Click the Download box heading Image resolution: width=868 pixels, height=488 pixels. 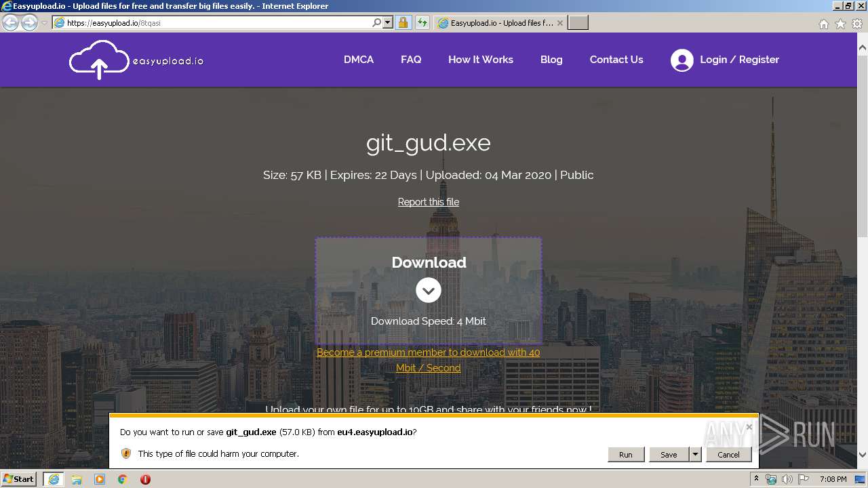tap(429, 262)
